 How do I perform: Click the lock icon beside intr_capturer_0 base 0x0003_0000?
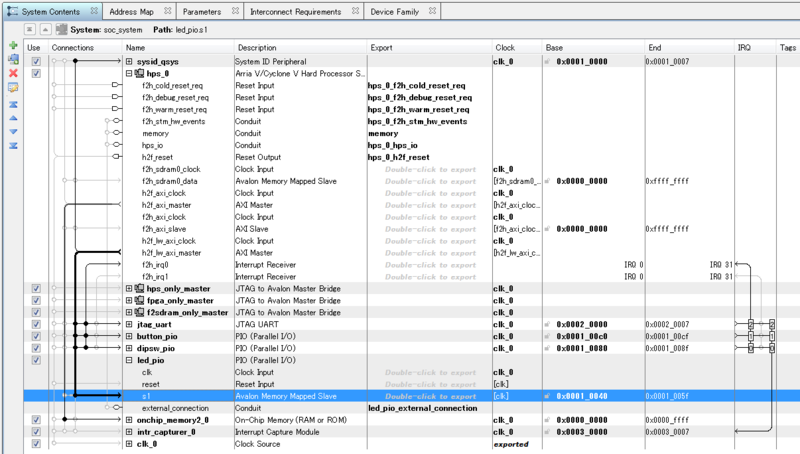pos(547,432)
